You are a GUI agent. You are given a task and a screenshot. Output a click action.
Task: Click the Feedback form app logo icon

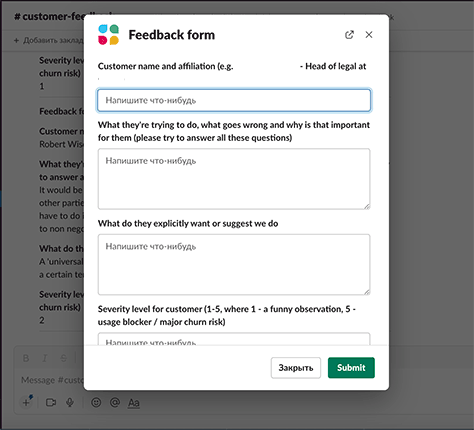(x=108, y=35)
